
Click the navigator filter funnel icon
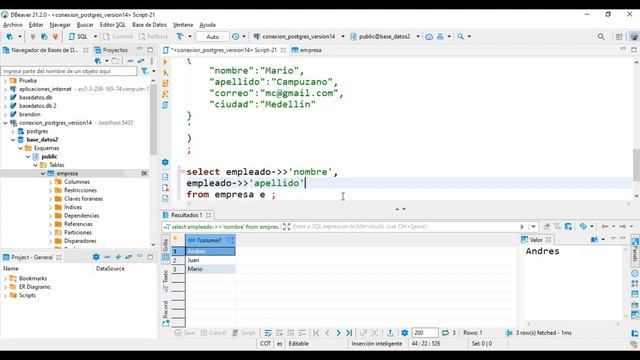tap(144, 71)
